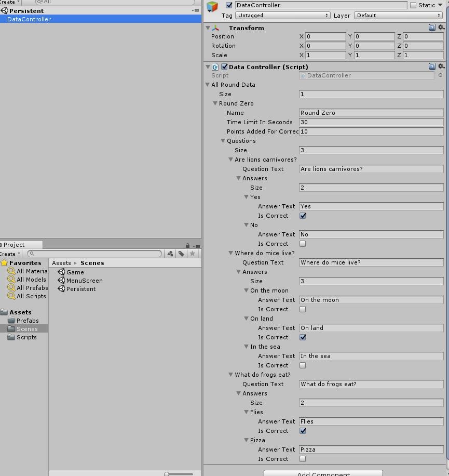Screen dimensions: 449x476
Task: Click the GameObject cube icon in Inspector
Action: pyautogui.click(x=212, y=7)
